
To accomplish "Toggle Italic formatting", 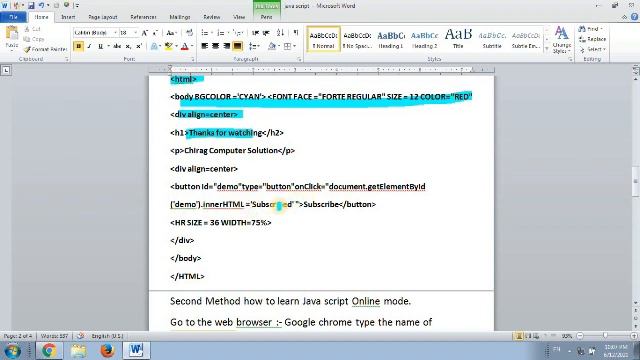I will point(89,46).
